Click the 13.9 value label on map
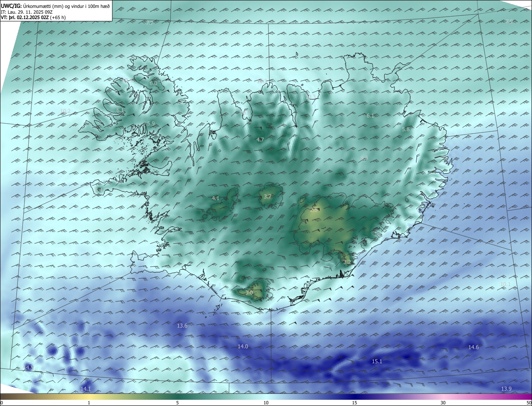532x406 pixels. tap(506, 389)
